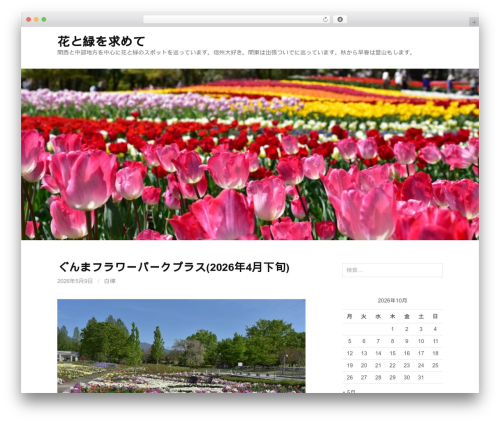Viewport: 500px width, 423px height.
Task: Click calendar weekday header 月
Action: (x=349, y=316)
